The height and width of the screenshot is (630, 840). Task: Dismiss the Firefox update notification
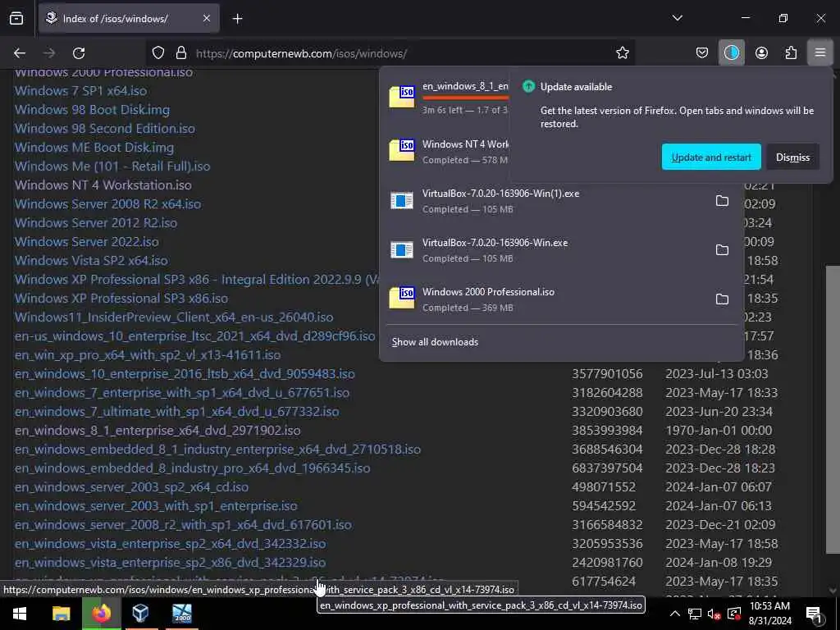792,157
